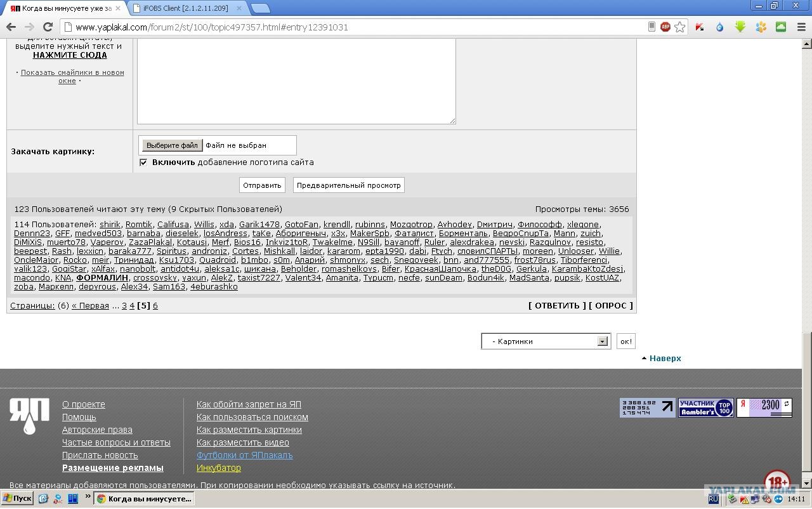Open user shirik's profile link
812x509 pixels.
pyautogui.click(x=110, y=225)
